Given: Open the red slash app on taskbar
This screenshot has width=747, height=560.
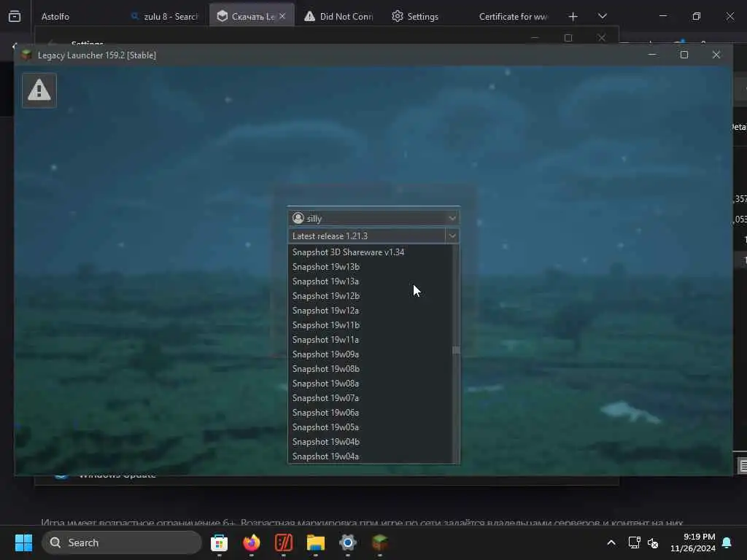Looking at the screenshot, I should click(x=284, y=542).
